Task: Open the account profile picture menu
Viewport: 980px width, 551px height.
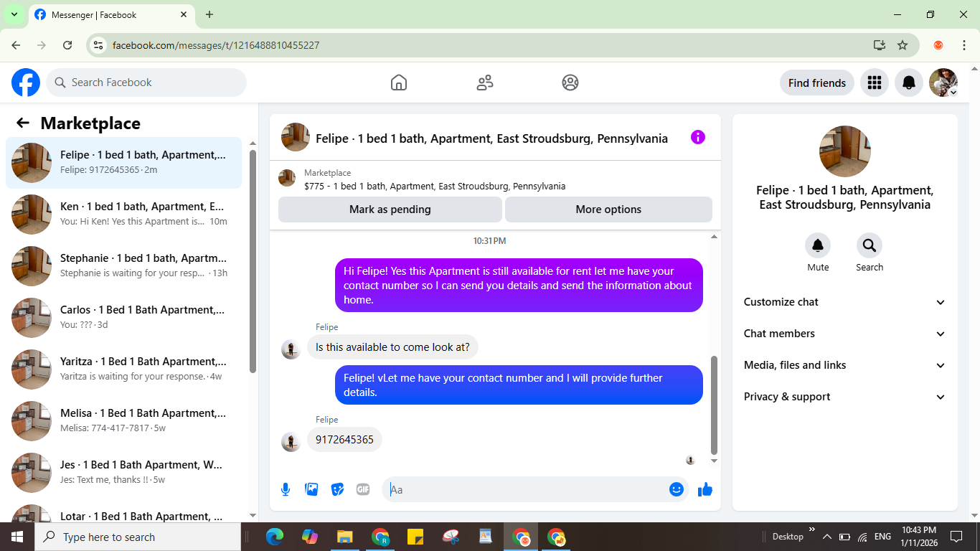Action: [x=943, y=83]
